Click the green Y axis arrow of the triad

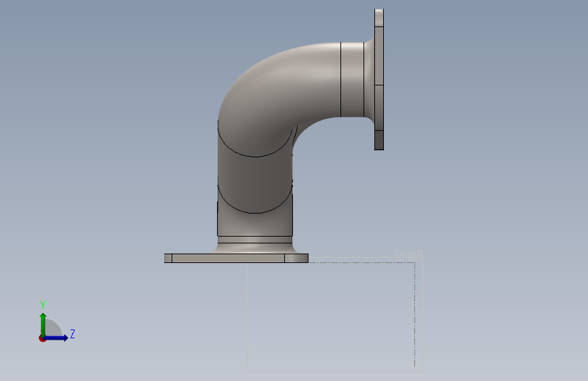pyautogui.click(x=43, y=325)
